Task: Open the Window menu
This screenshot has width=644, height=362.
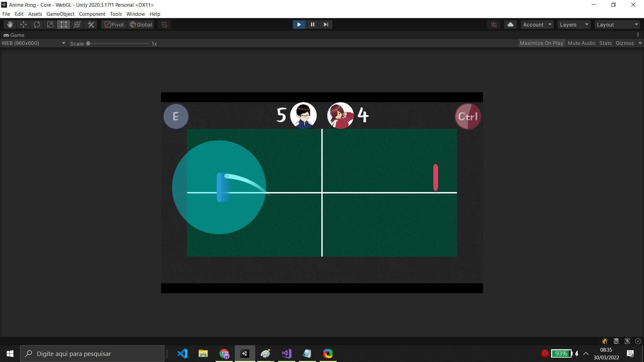Action: pyautogui.click(x=136, y=14)
